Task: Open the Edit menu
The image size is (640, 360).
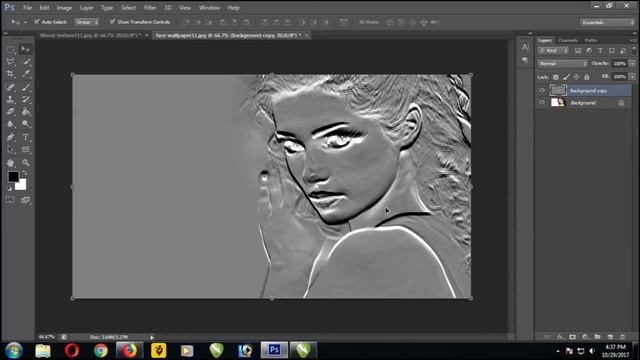Action: [x=44, y=8]
